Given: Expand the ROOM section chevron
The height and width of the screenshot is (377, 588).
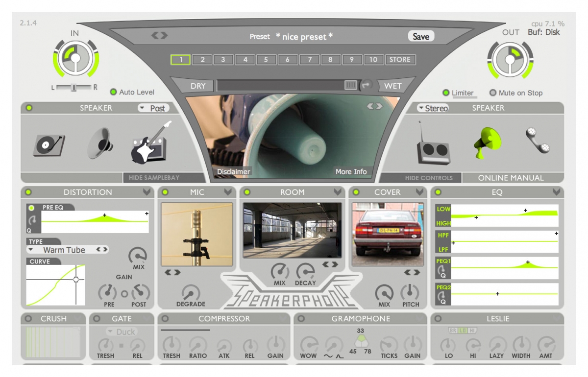Looking at the screenshot, I should (x=338, y=191).
